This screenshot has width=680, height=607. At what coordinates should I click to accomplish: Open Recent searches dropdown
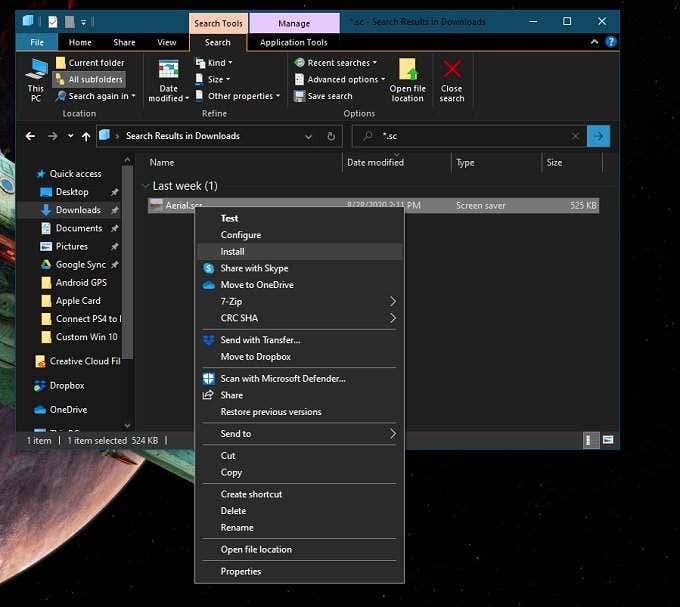[336, 63]
